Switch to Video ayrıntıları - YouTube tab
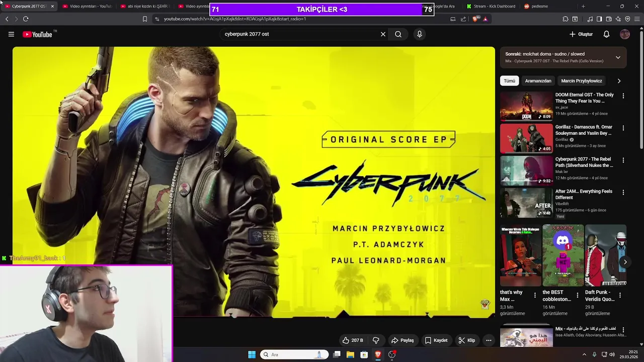 [87, 6]
